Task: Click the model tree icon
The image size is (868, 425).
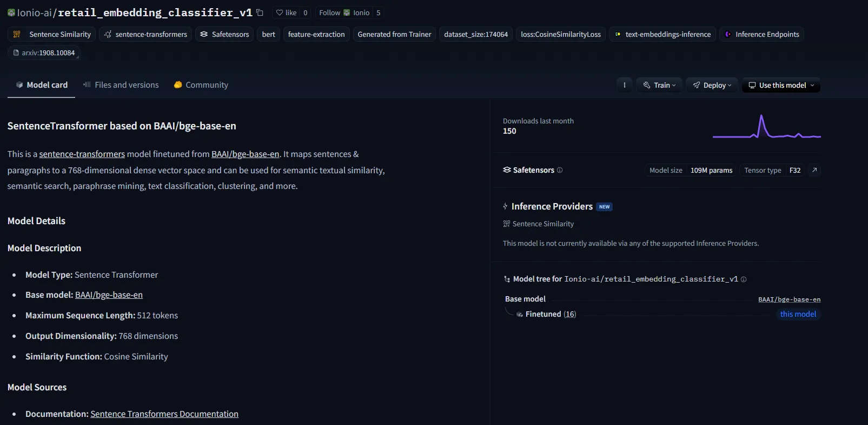Action: (507, 279)
